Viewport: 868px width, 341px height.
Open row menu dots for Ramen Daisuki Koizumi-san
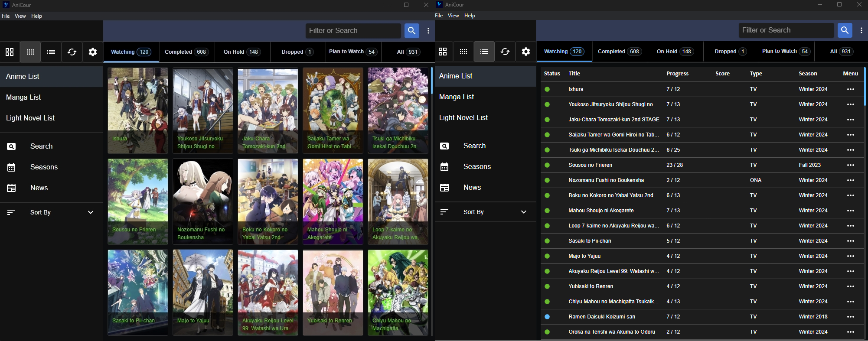[x=851, y=317]
